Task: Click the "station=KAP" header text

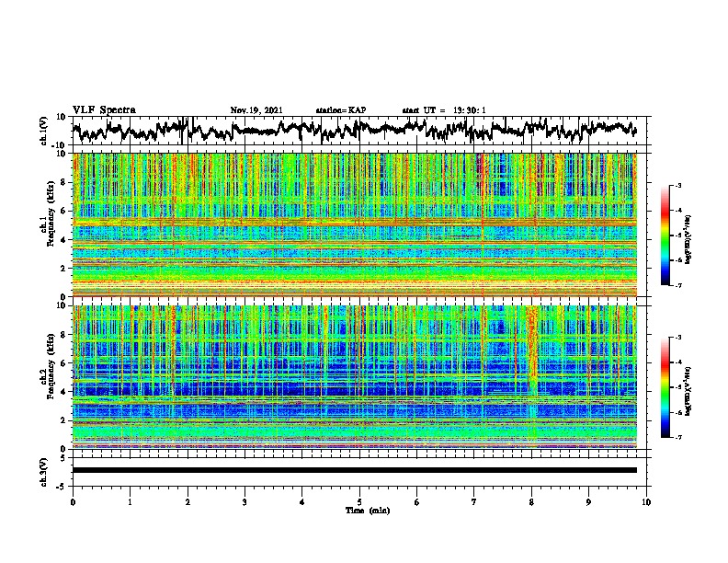Action: pos(341,110)
